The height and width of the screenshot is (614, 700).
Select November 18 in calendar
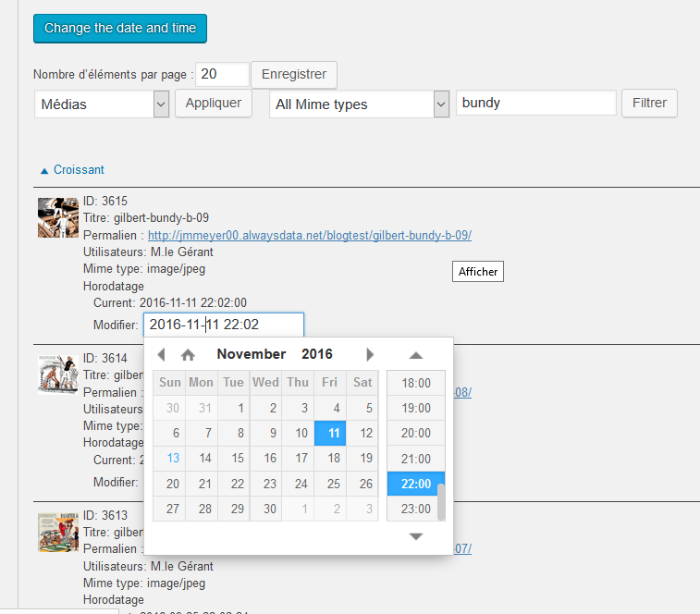click(x=330, y=458)
